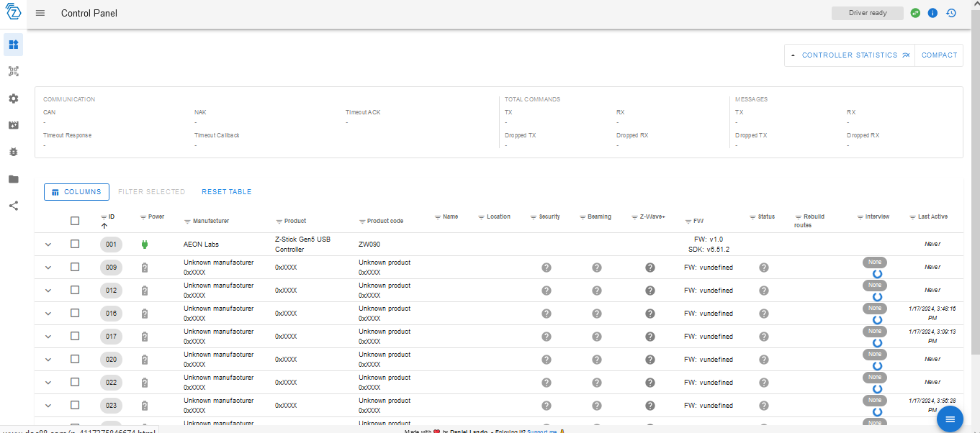
Task: Open the hamburger navigation menu
Action: (40, 13)
